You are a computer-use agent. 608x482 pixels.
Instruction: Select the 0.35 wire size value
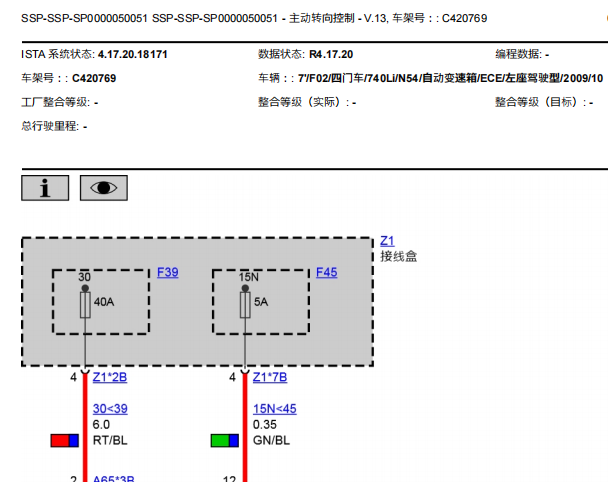click(x=265, y=425)
